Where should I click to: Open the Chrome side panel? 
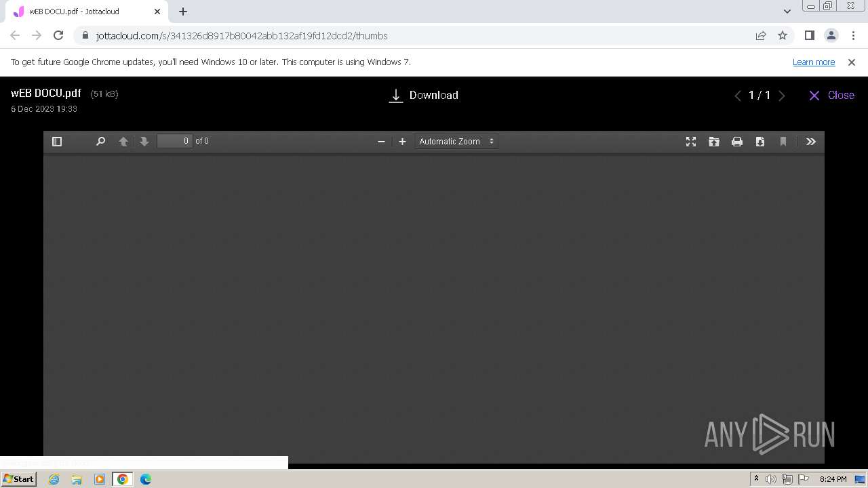point(809,35)
